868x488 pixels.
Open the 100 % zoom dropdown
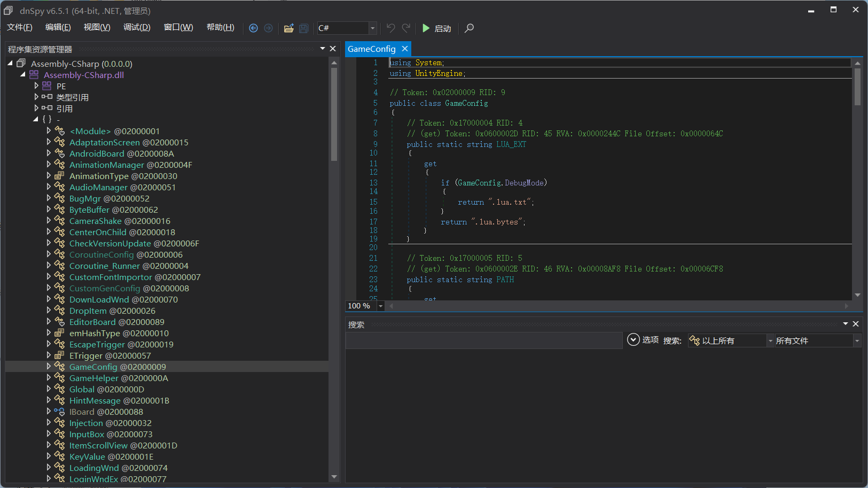coord(380,306)
